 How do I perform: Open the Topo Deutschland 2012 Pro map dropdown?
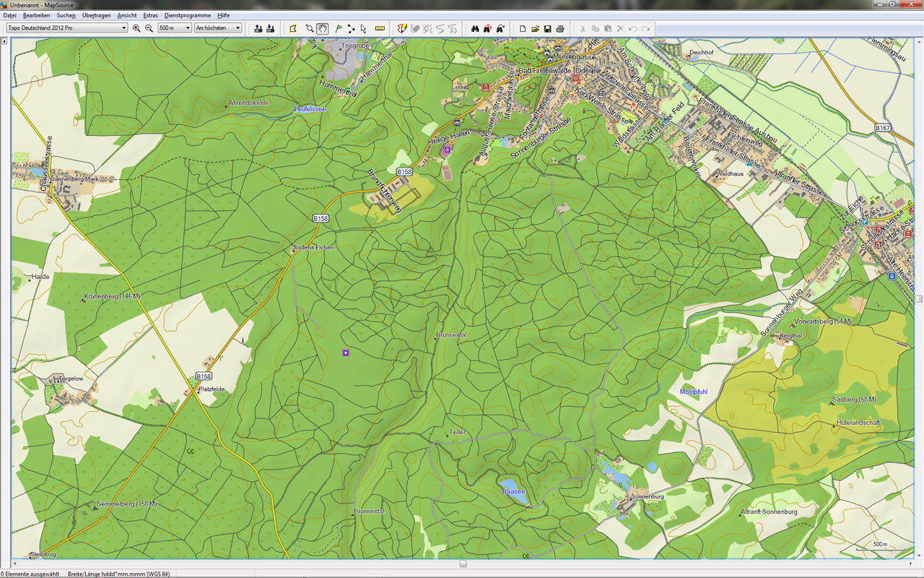[66, 28]
